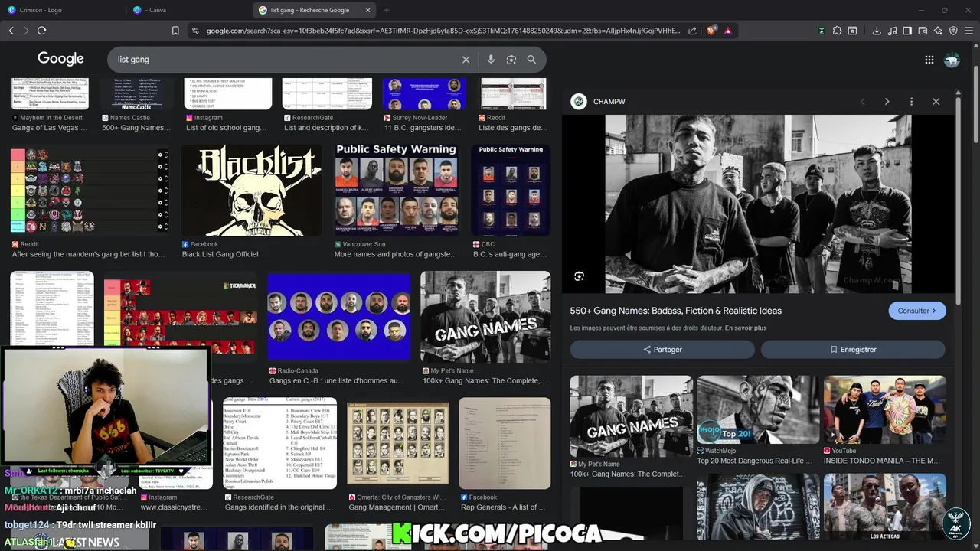This screenshot has height=551, width=980.
Task: Open CBC Public Safety Warning image
Action: [x=511, y=191]
